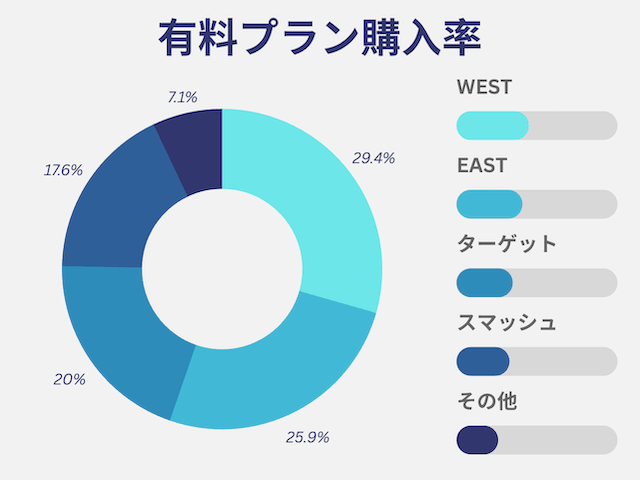Click the 7.1% percentage label
This screenshot has height=480, width=640.
tap(182, 97)
